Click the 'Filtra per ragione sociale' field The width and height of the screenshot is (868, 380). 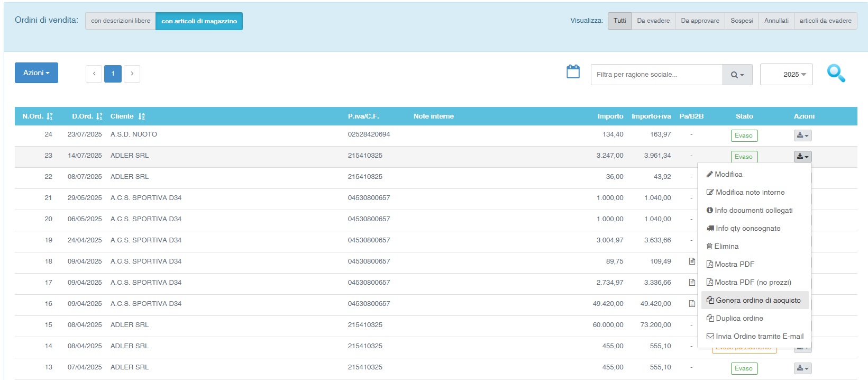click(x=656, y=75)
